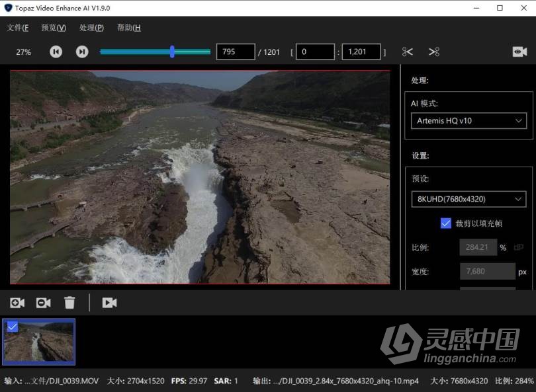Uncheck the video thumbnail checkbox
Screen dimensions: 536x392
click(13, 327)
